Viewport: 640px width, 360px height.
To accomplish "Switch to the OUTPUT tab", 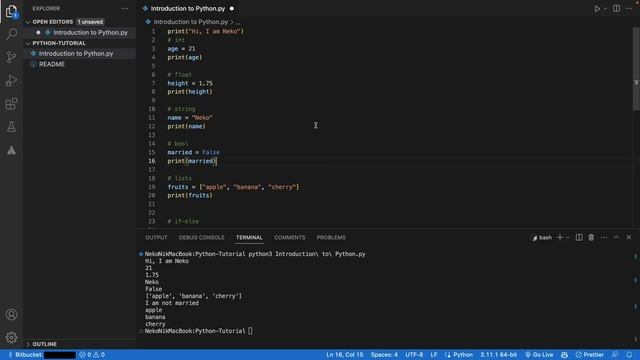I will (156, 238).
